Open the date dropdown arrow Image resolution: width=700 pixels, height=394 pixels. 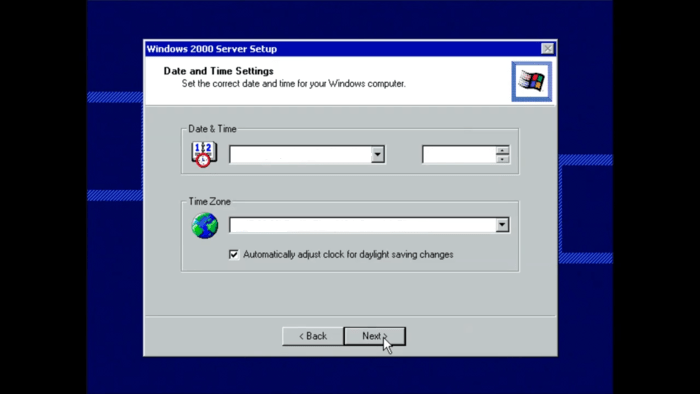(x=378, y=154)
